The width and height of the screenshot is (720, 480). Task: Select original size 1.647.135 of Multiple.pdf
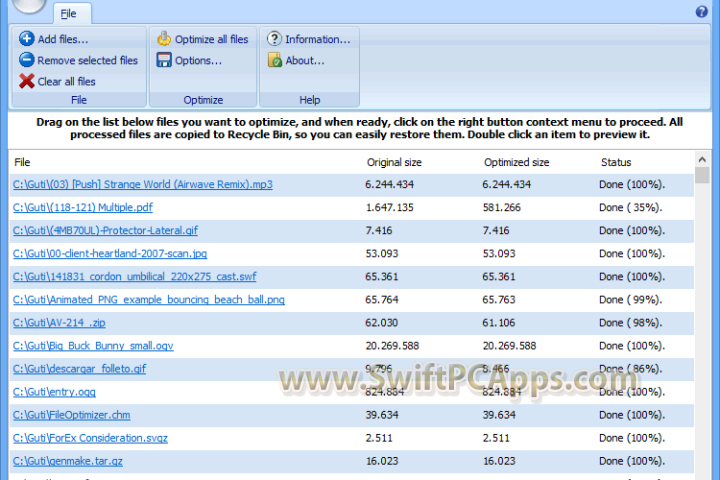[389, 208]
